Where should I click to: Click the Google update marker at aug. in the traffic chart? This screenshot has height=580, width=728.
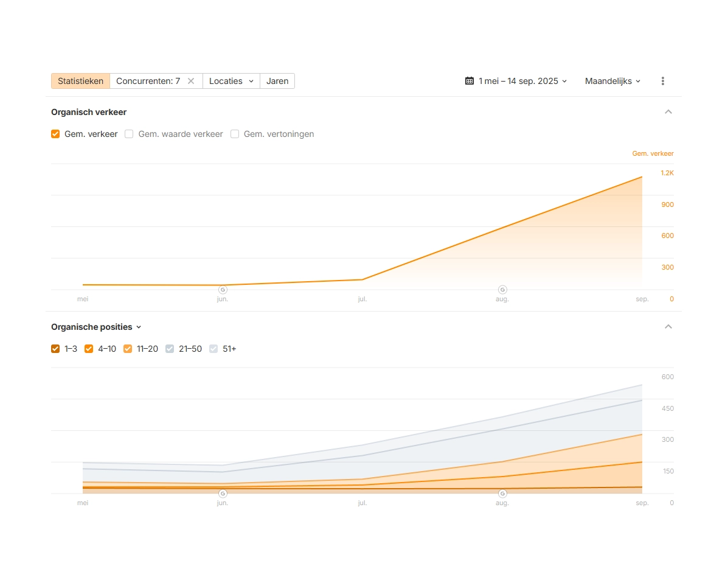click(x=502, y=290)
